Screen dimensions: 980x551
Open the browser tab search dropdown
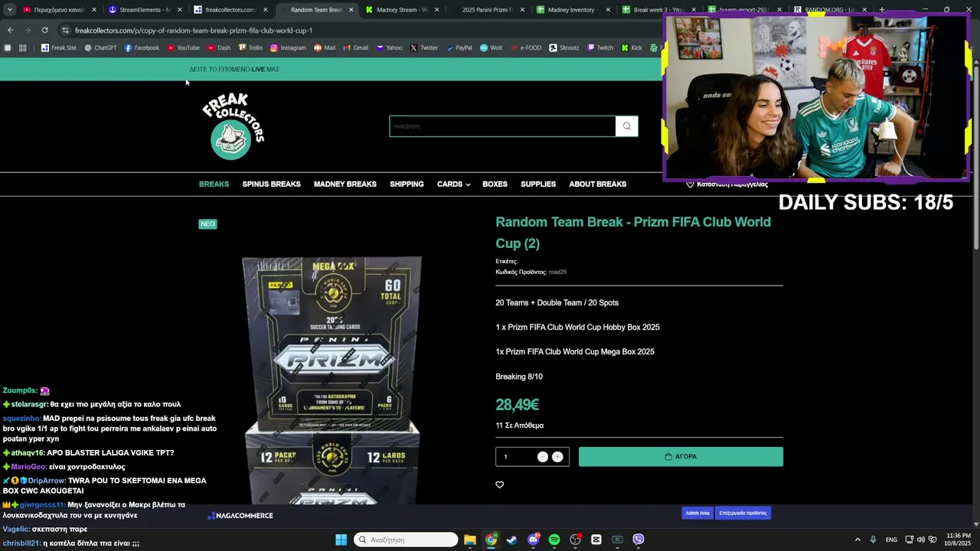point(9,10)
